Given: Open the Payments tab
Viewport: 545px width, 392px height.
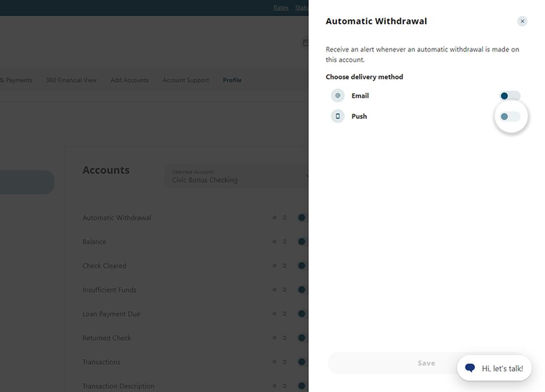Looking at the screenshot, I should 16,80.
